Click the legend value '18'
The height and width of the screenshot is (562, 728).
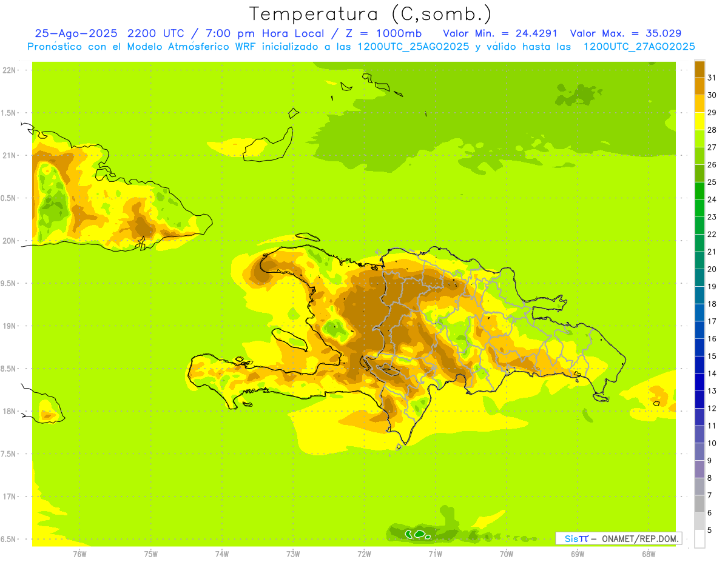[x=712, y=304]
